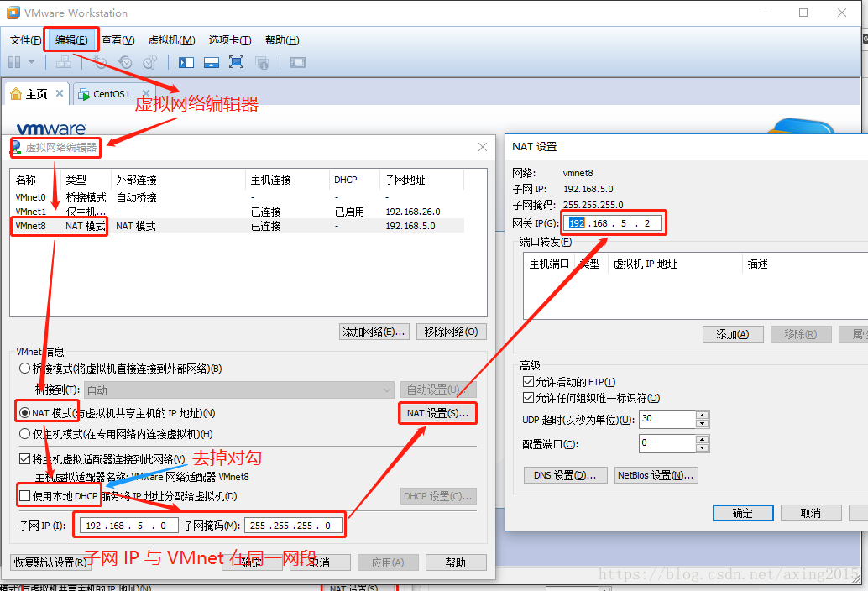
Task: Click the 虚拟网络编辑器 dialog title icon
Action: tap(17, 147)
